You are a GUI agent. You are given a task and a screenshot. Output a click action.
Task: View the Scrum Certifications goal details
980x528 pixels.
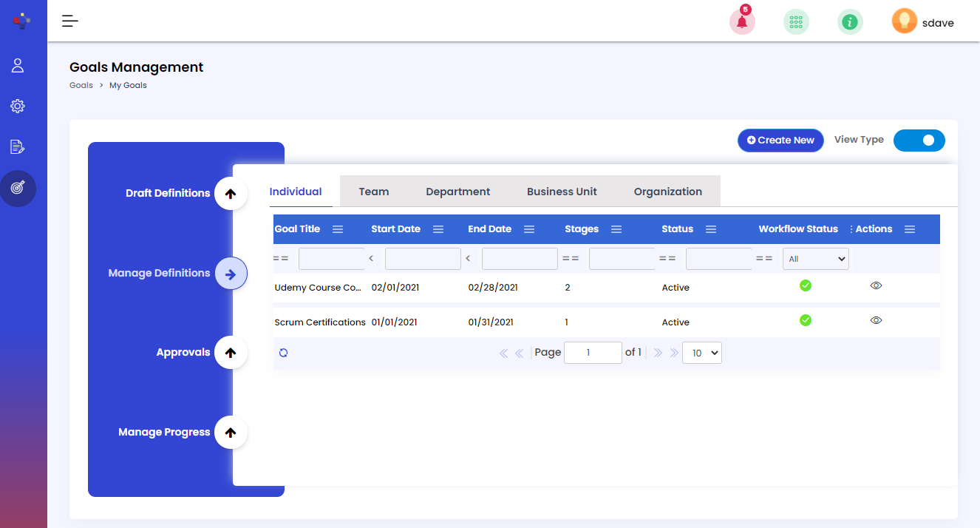pyautogui.click(x=876, y=320)
